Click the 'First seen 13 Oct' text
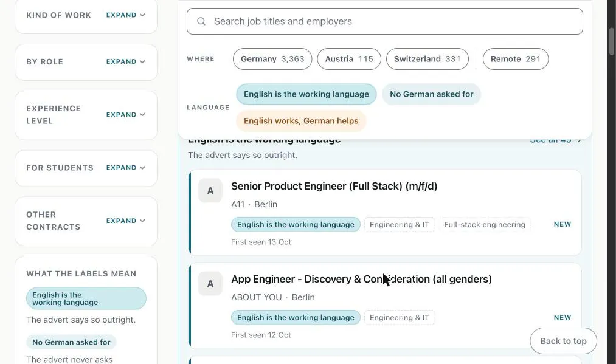Viewport: 616px width, 364px height. pos(261,242)
